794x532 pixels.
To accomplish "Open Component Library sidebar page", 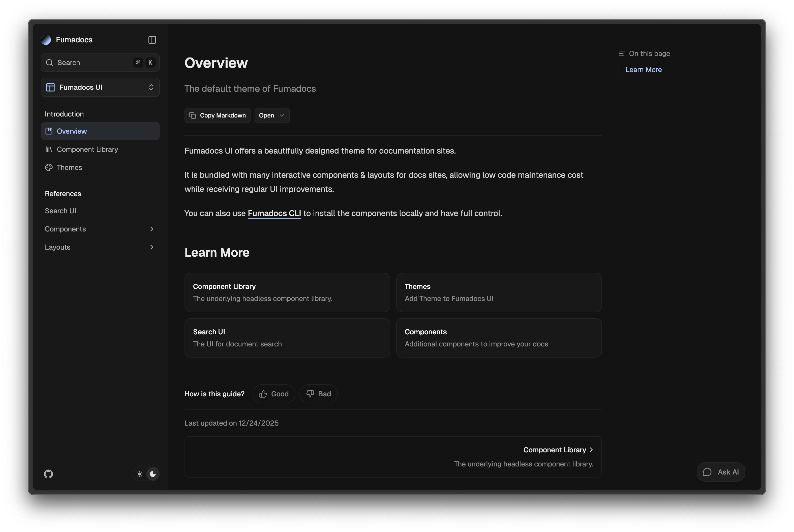I will coord(100,149).
